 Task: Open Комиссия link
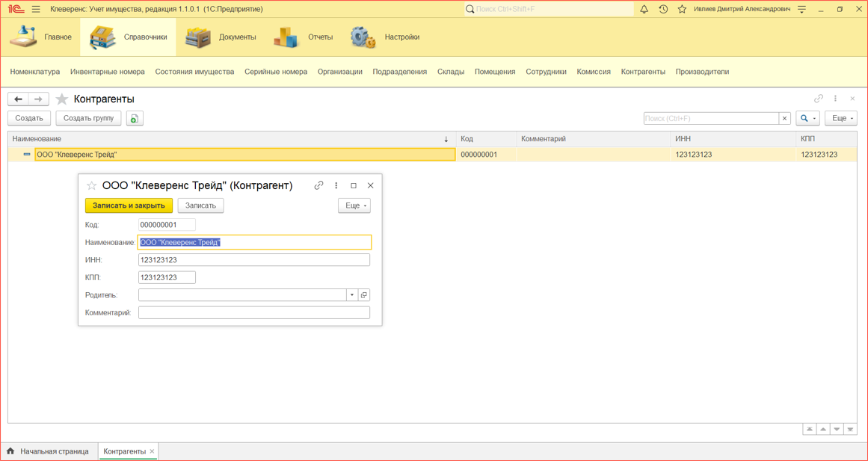point(594,72)
